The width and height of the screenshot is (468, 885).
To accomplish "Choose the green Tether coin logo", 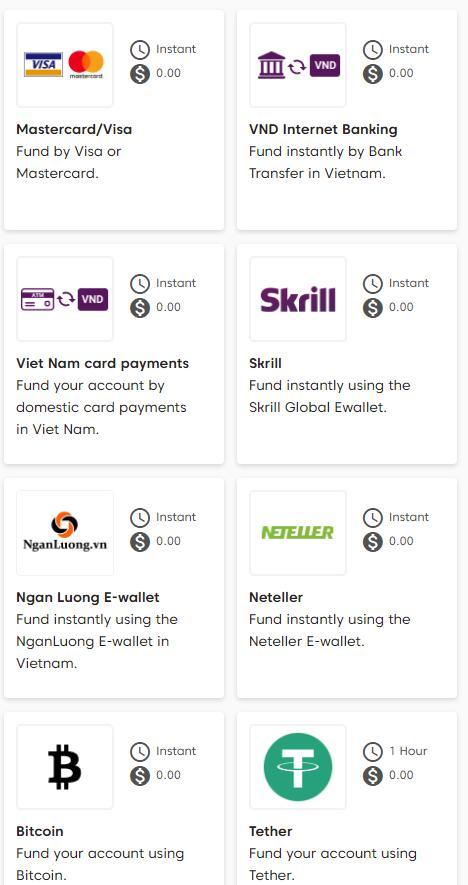I will coord(298,767).
